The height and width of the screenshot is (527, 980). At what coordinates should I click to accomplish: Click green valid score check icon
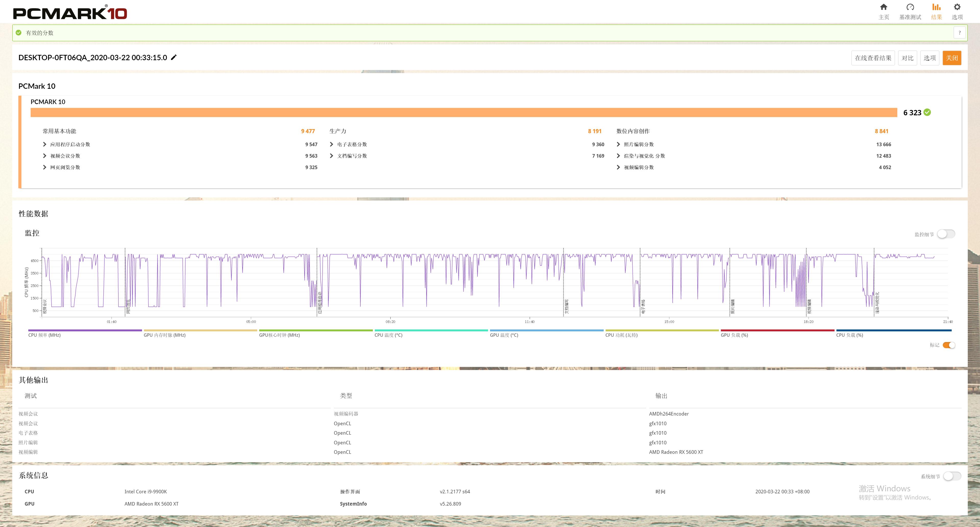click(x=19, y=33)
